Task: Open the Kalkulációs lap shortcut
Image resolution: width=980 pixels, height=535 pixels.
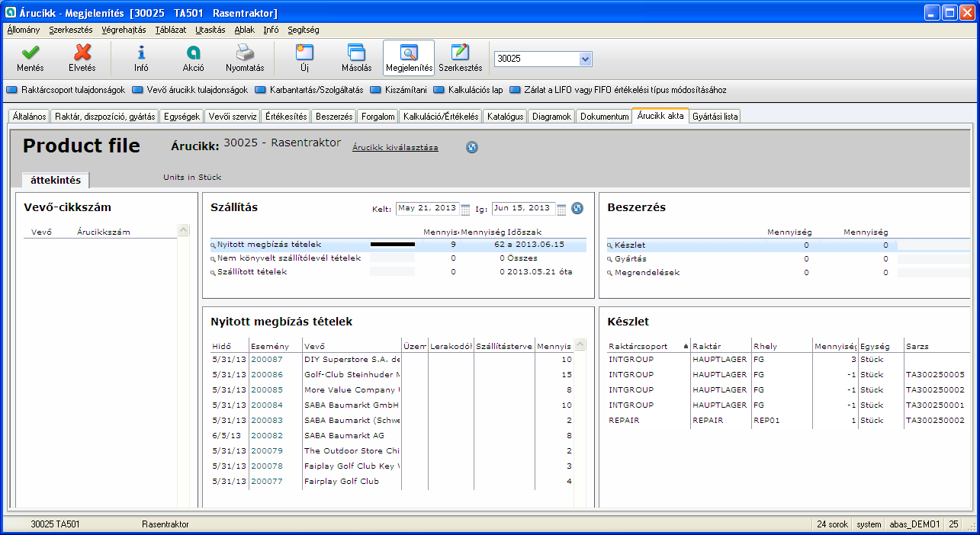Action: [x=468, y=90]
